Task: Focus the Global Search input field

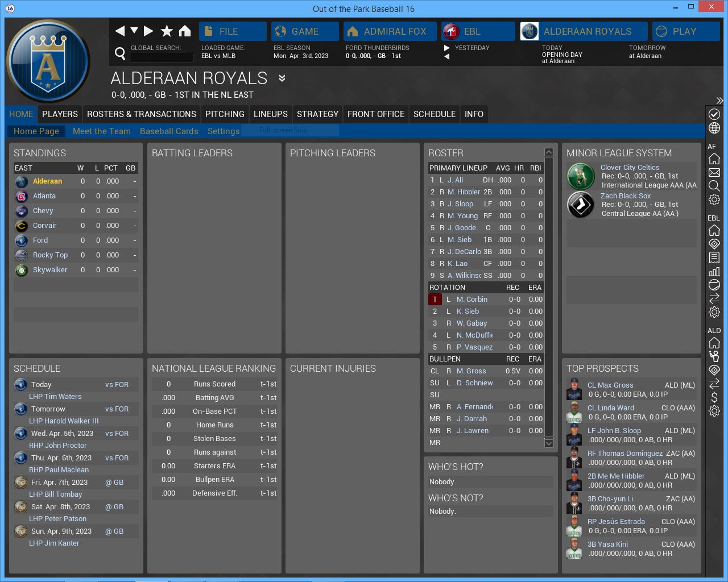Action: [x=162, y=57]
